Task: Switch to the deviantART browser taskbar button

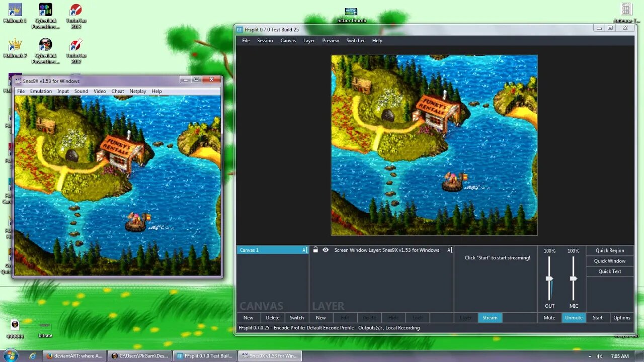Action: [x=74, y=356]
